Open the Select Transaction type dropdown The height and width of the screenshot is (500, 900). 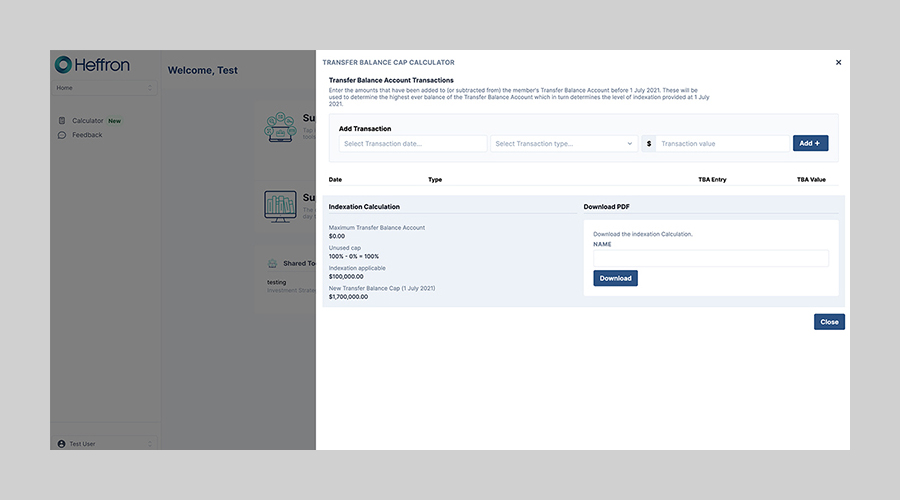(x=564, y=144)
